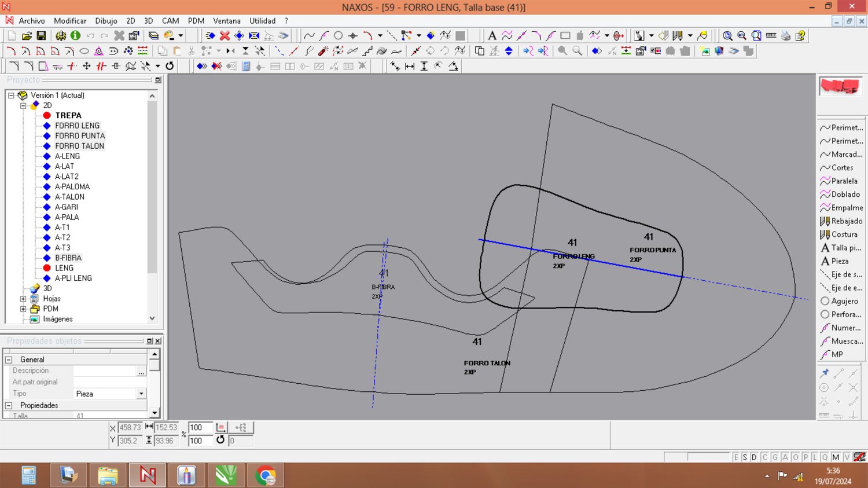Click the red 3D preview thumbnail
This screenshot has height=488, width=868.
pyautogui.click(x=840, y=87)
